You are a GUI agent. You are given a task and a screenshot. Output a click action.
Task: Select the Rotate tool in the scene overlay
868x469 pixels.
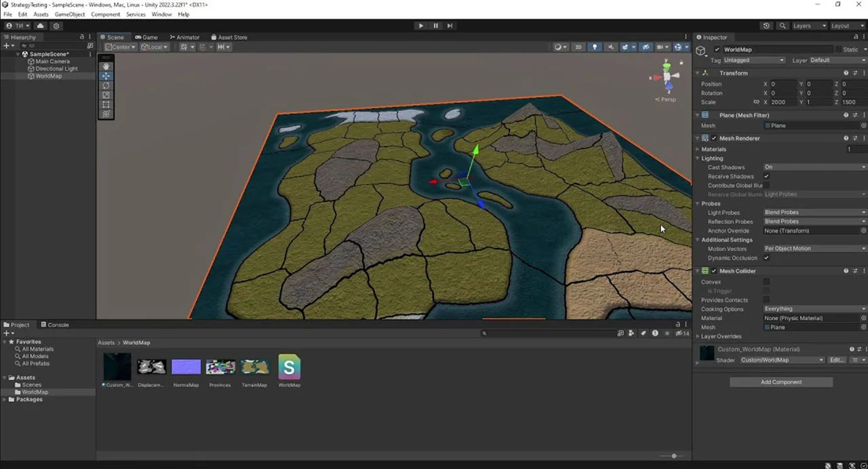tap(106, 85)
